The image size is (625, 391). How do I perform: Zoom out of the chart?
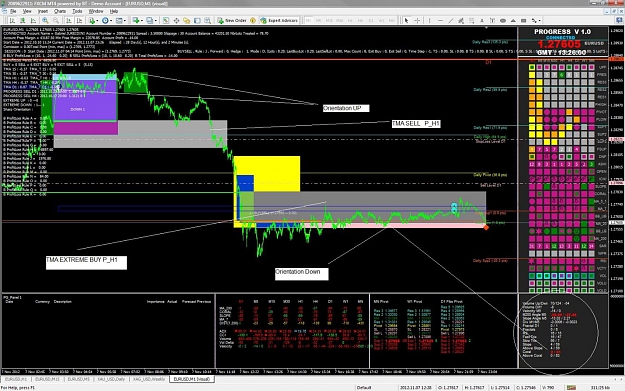tap(56, 20)
